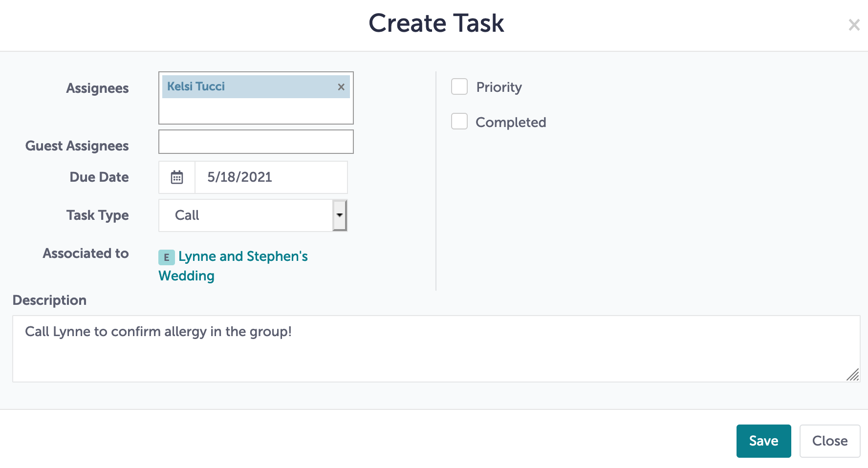Click the Completed label text
The image size is (868, 468).
pyautogui.click(x=511, y=122)
